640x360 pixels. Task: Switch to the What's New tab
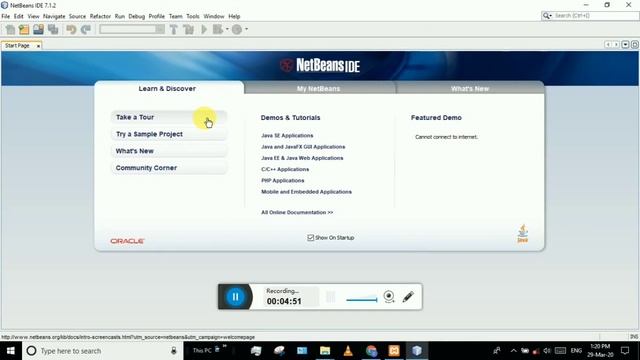click(470, 88)
